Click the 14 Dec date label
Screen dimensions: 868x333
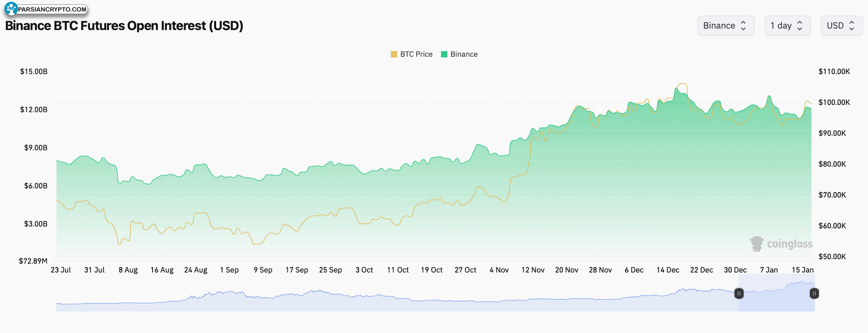pos(668,270)
